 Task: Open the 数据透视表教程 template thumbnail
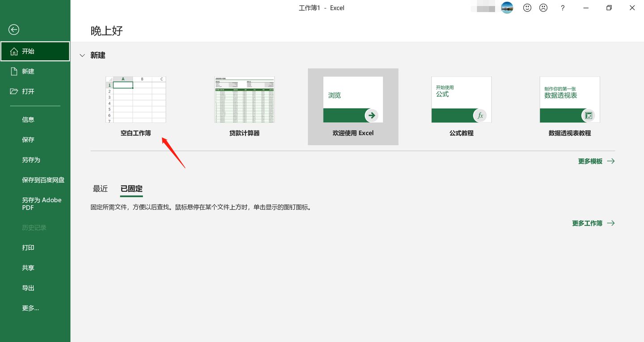(570, 100)
